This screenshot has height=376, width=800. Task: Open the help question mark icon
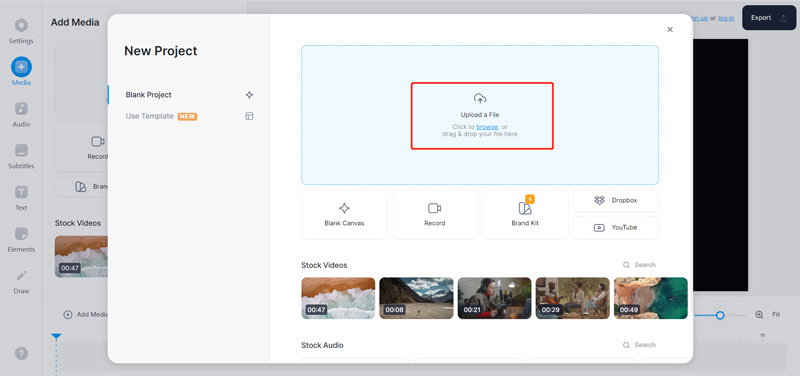tap(21, 354)
